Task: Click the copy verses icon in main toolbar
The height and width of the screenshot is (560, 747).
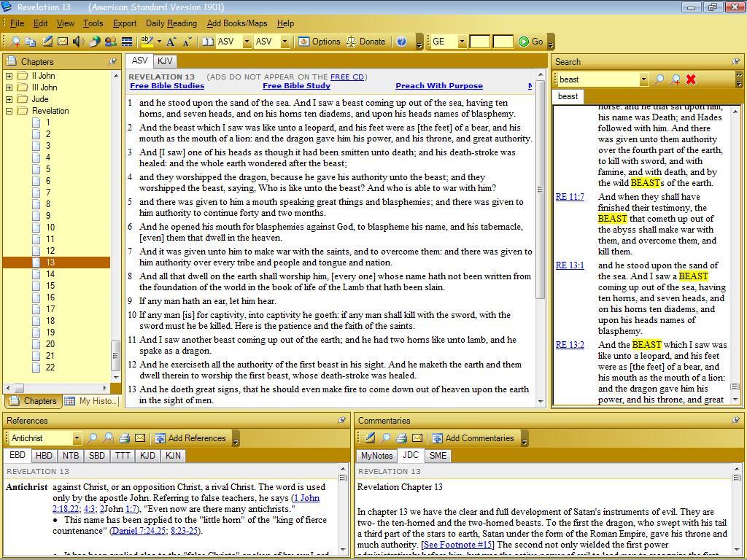Action: [31, 42]
